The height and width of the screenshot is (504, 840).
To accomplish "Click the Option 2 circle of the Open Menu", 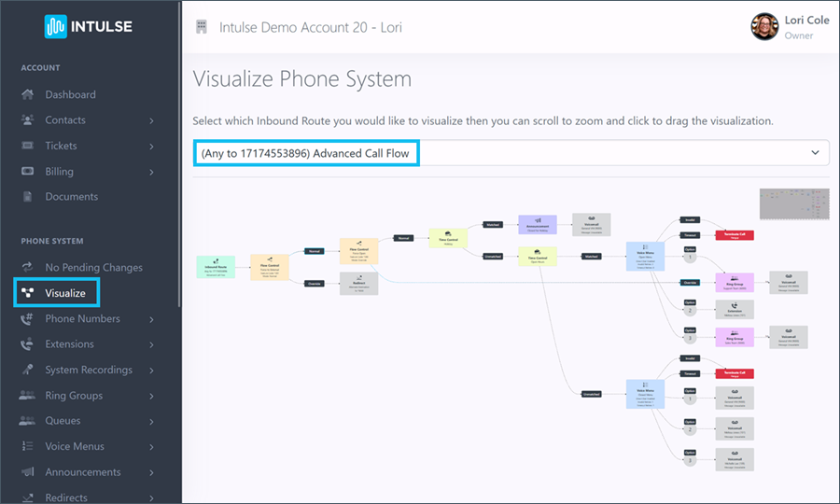I will [690, 310].
